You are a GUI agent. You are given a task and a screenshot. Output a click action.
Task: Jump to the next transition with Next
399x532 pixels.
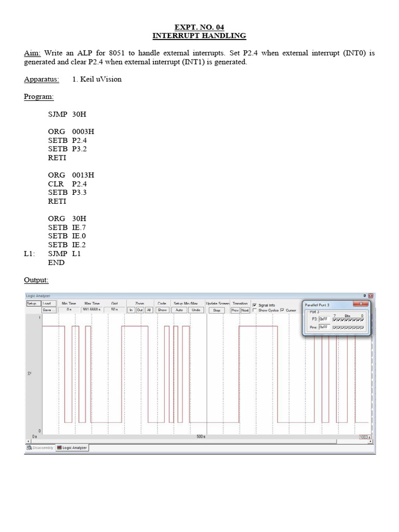point(245,310)
